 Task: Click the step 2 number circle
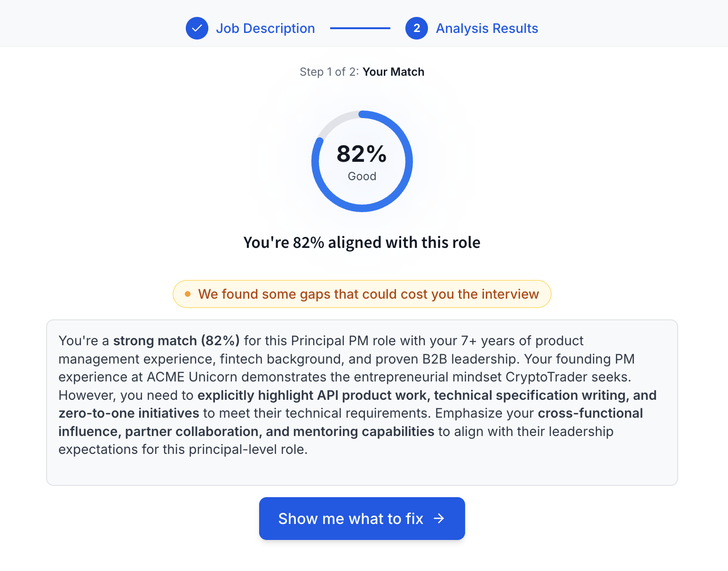click(x=416, y=28)
